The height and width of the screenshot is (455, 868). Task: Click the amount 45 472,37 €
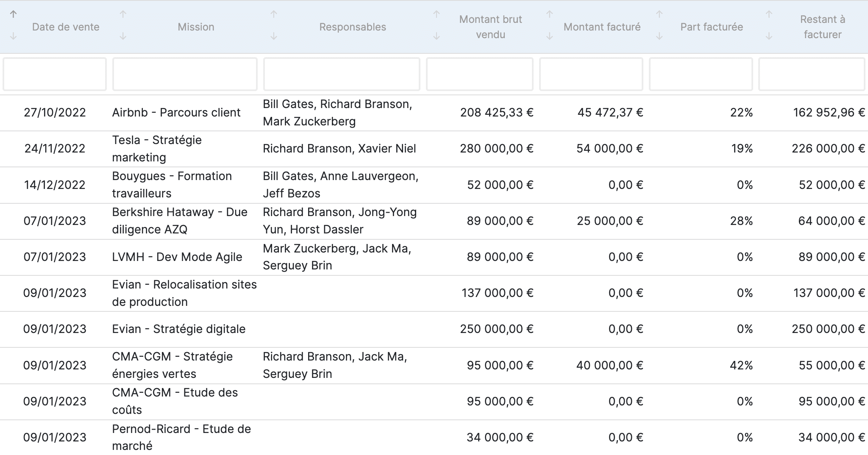[x=610, y=113]
